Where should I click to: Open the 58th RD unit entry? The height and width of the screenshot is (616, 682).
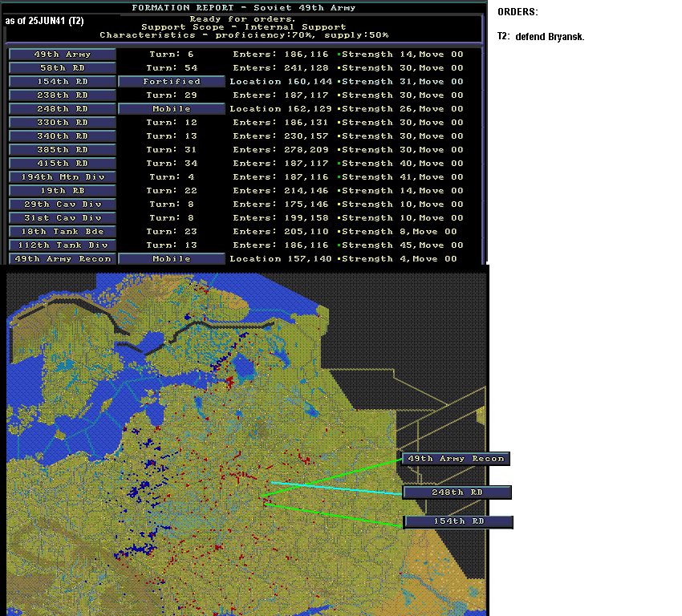point(63,68)
